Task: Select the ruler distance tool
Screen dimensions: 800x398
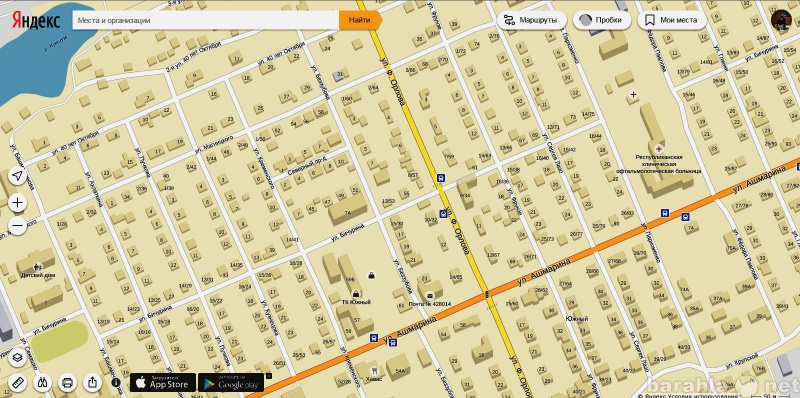Action: pos(17,382)
